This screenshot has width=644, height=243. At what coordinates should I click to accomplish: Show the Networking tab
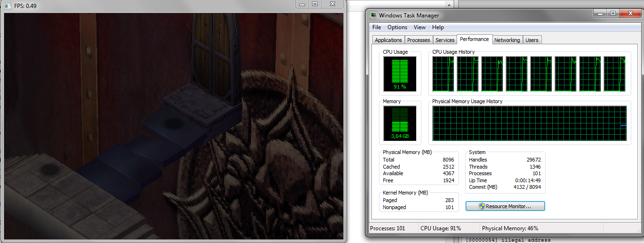tap(507, 40)
